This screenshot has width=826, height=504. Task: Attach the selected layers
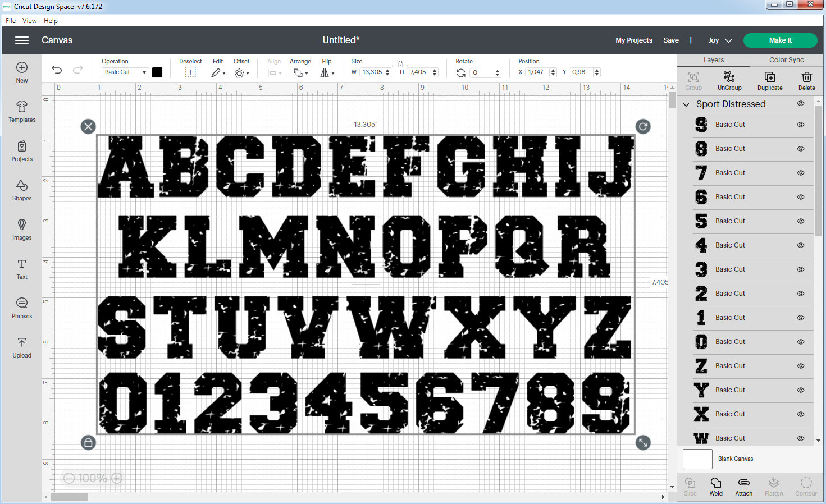point(744,487)
